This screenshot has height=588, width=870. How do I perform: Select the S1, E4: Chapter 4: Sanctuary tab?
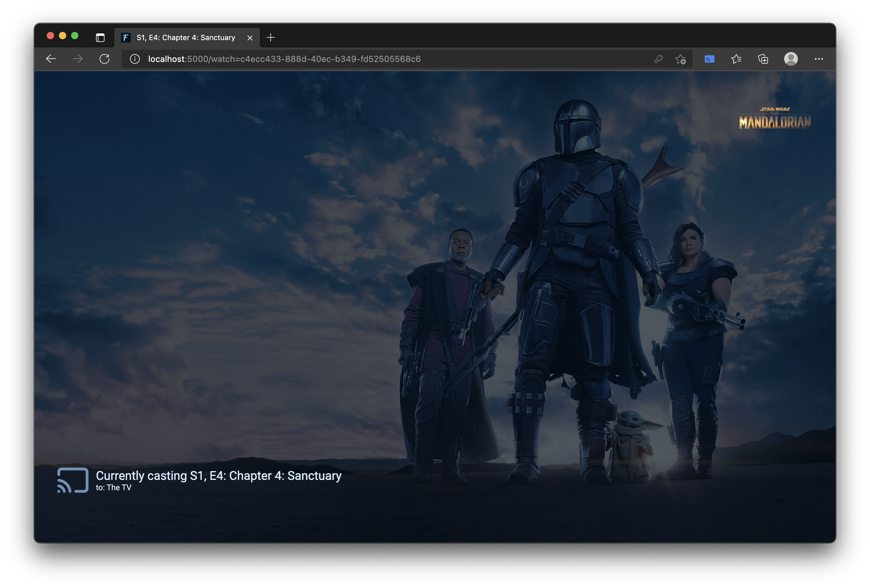point(186,37)
